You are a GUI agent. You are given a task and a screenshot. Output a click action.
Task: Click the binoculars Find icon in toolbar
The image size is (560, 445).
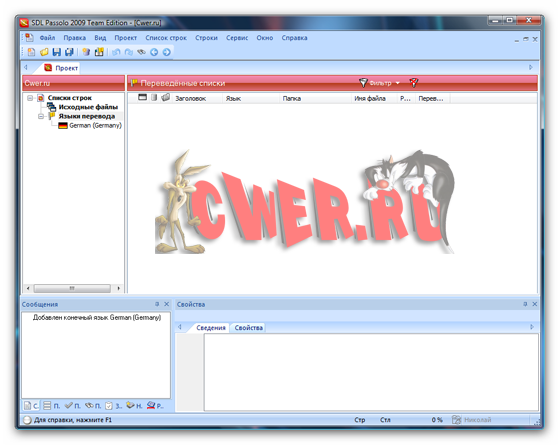[141, 52]
